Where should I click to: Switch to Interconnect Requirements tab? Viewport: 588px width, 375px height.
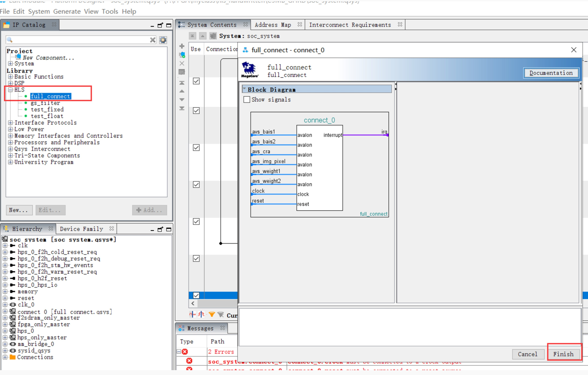click(350, 25)
